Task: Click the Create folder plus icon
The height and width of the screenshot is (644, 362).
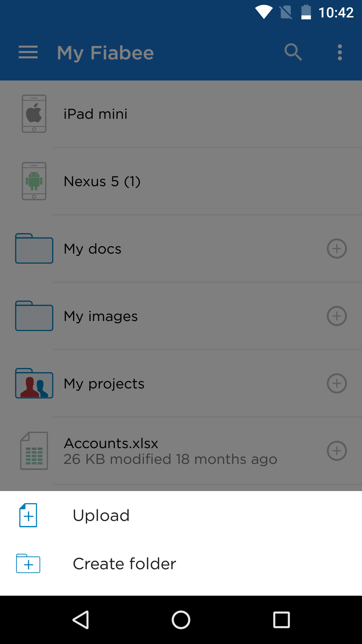Action: pos(28,564)
